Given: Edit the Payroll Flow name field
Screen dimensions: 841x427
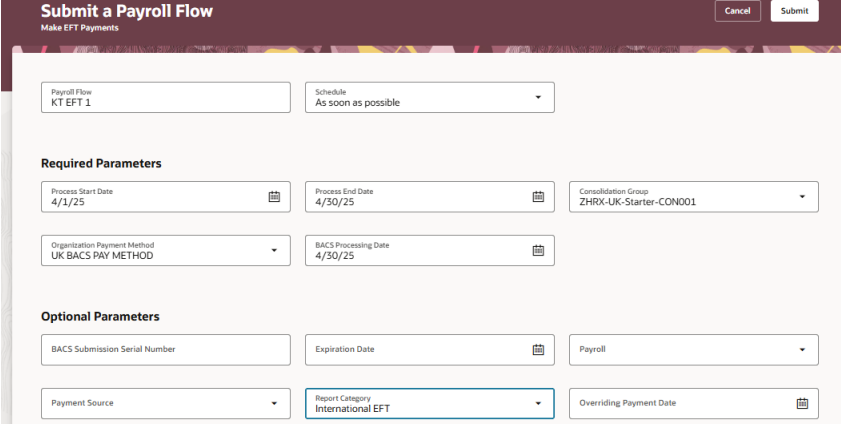Looking at the screenshot, I should click(166, 97).
